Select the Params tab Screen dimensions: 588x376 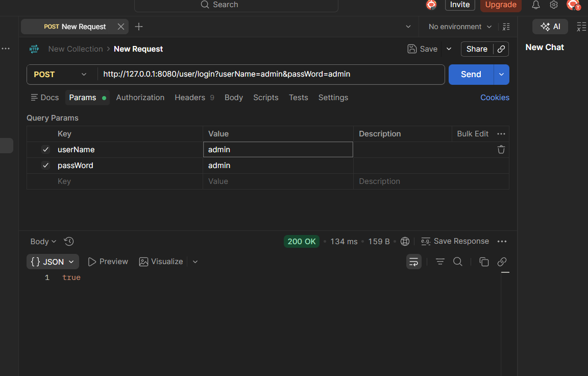click(x=87, y=98)
